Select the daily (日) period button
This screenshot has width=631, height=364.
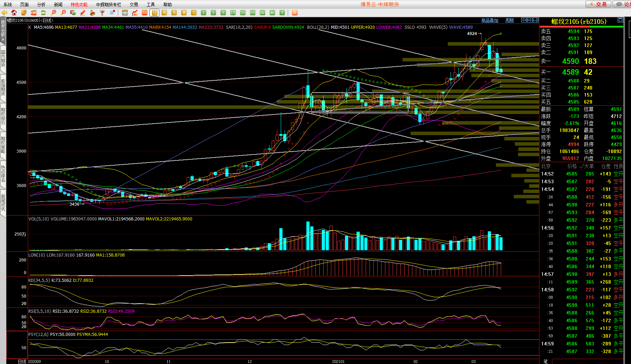(x=154, y=13)
